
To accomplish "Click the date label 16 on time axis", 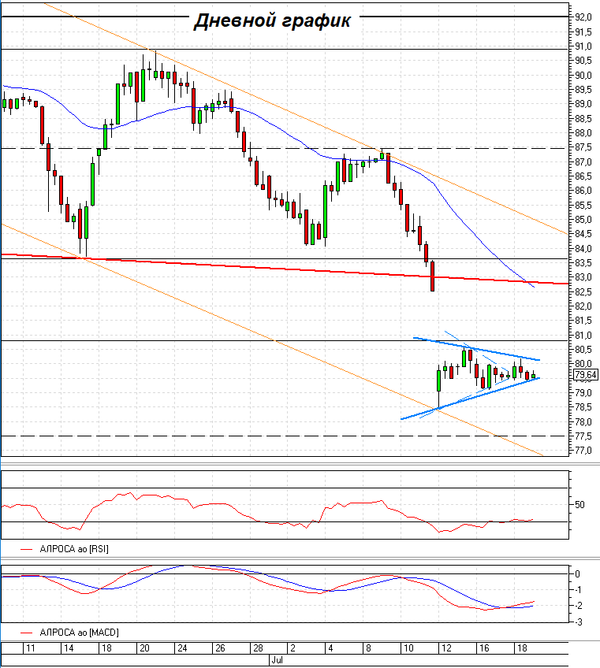I will coord(484,648).
